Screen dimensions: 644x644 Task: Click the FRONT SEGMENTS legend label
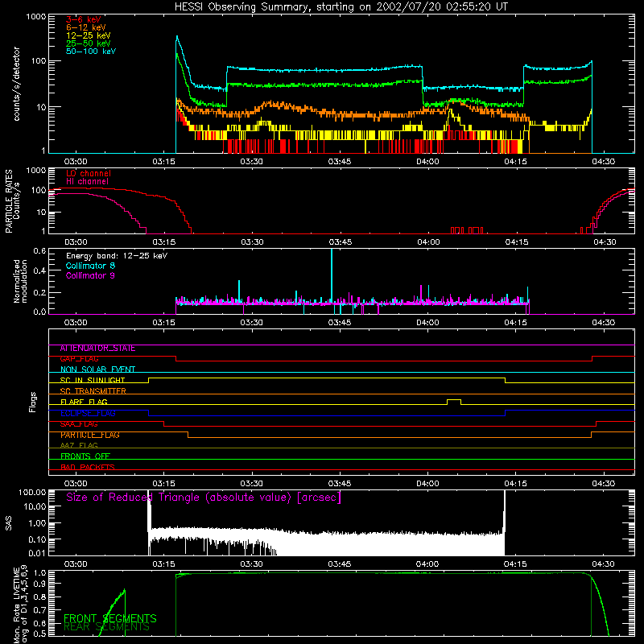click(110, 618)
